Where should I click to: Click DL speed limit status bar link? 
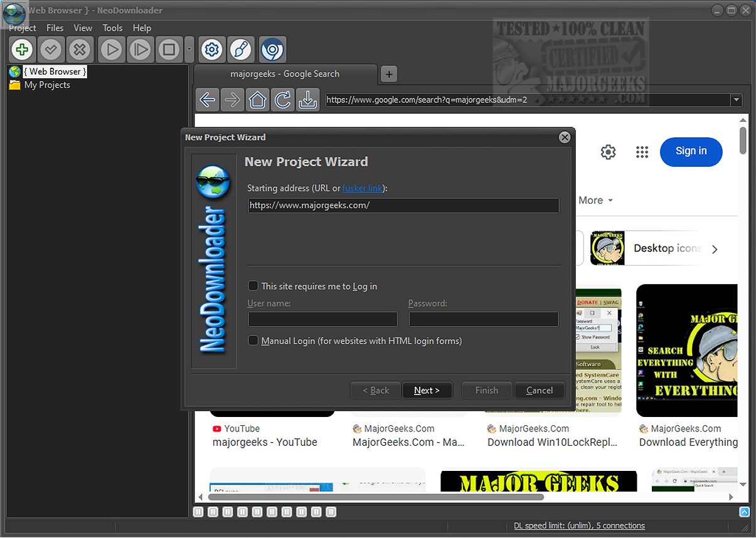point(579,525)
